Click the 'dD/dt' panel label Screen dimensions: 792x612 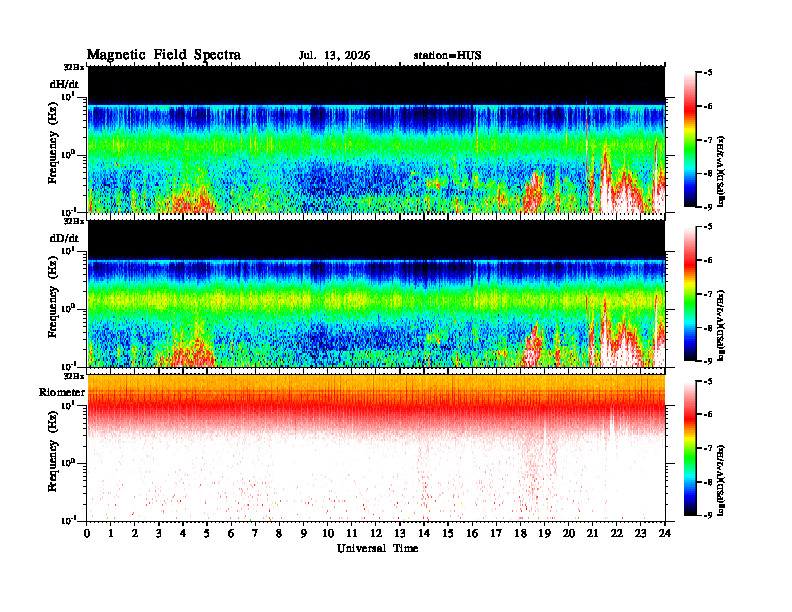point(64,238)
